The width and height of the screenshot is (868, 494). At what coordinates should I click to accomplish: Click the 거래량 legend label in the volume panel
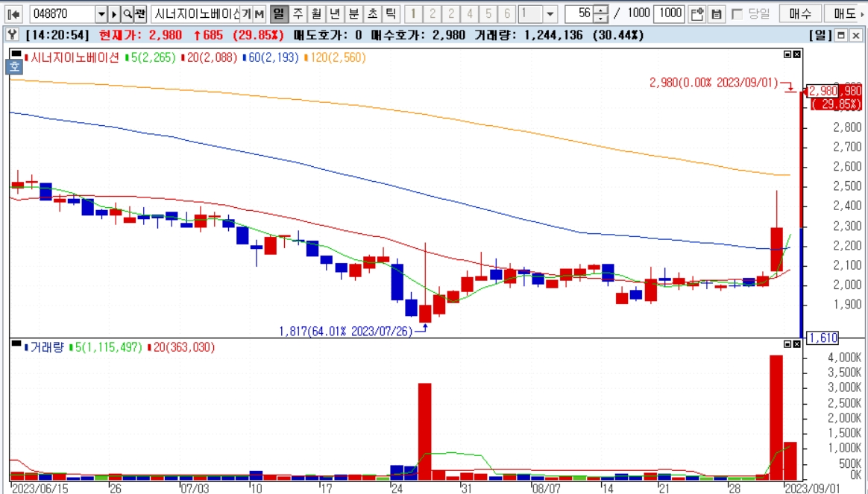pos(46,347)
